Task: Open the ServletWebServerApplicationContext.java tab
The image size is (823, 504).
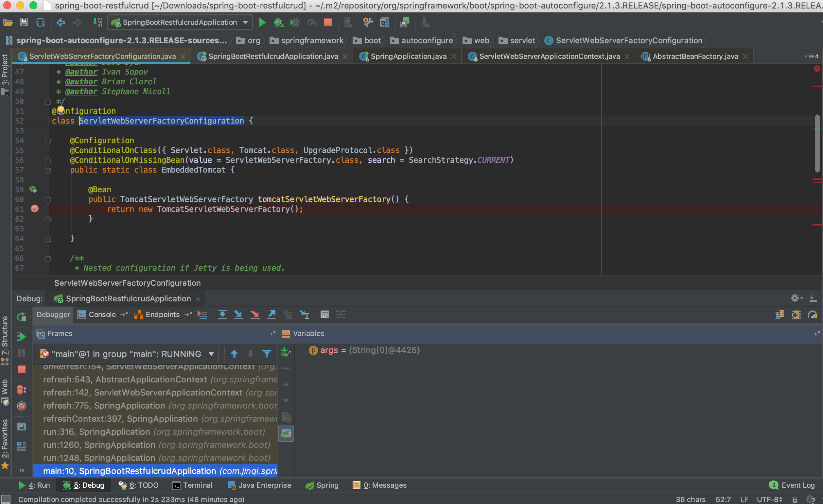Action: pyautogui.click(x=549, y=57)
